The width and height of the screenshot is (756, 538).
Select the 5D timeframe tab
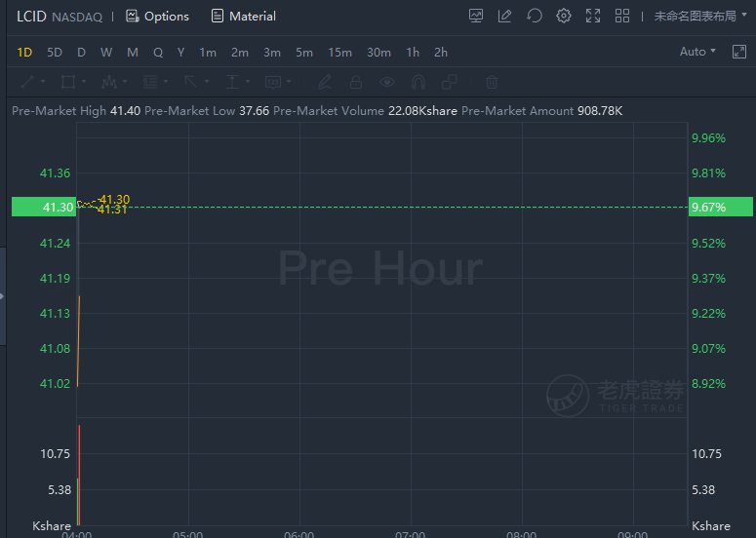coord(55,52)
